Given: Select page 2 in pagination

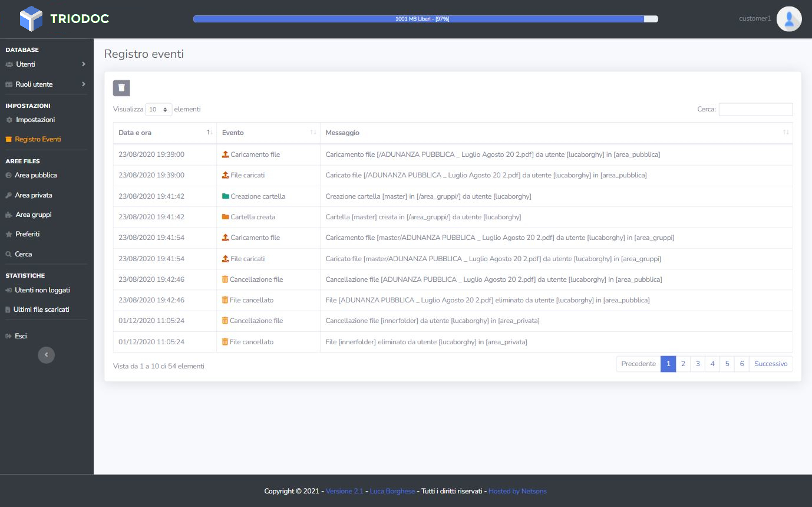Looking at the screenshot, I should coord(683,364).
